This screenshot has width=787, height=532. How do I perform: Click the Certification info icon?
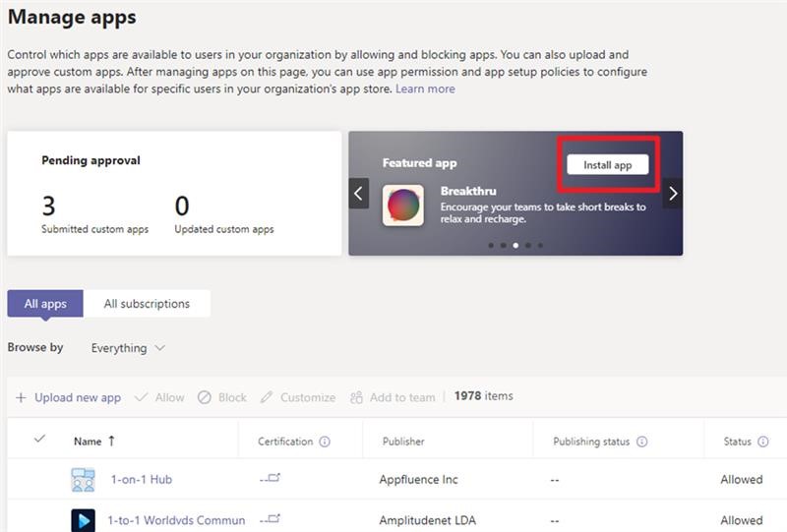point(325,443)
